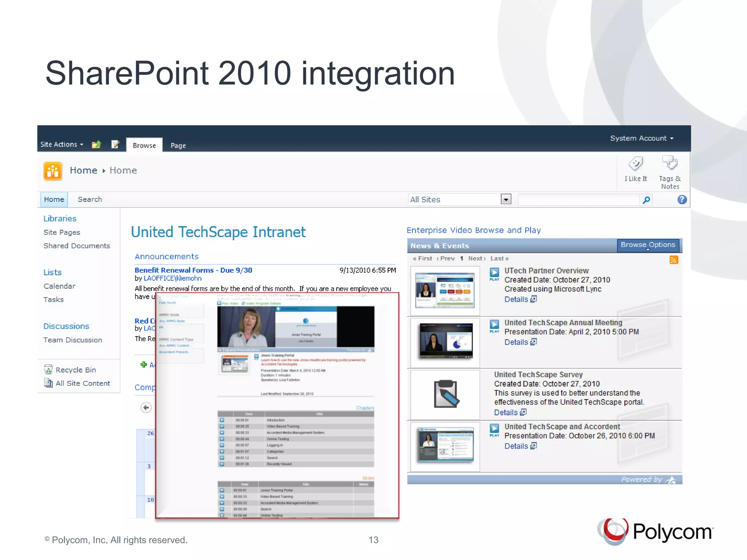Click Prev in video pager
This screenshot has height=560, width=747.
coord(445,258)
